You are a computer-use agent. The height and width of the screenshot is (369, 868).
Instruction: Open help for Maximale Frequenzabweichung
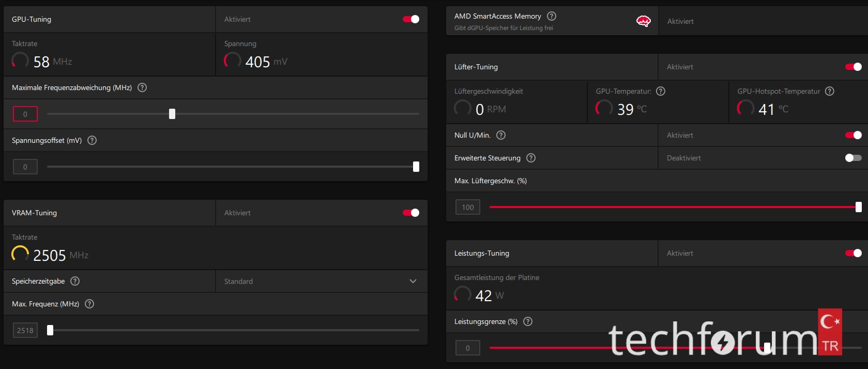pos(142,87)
